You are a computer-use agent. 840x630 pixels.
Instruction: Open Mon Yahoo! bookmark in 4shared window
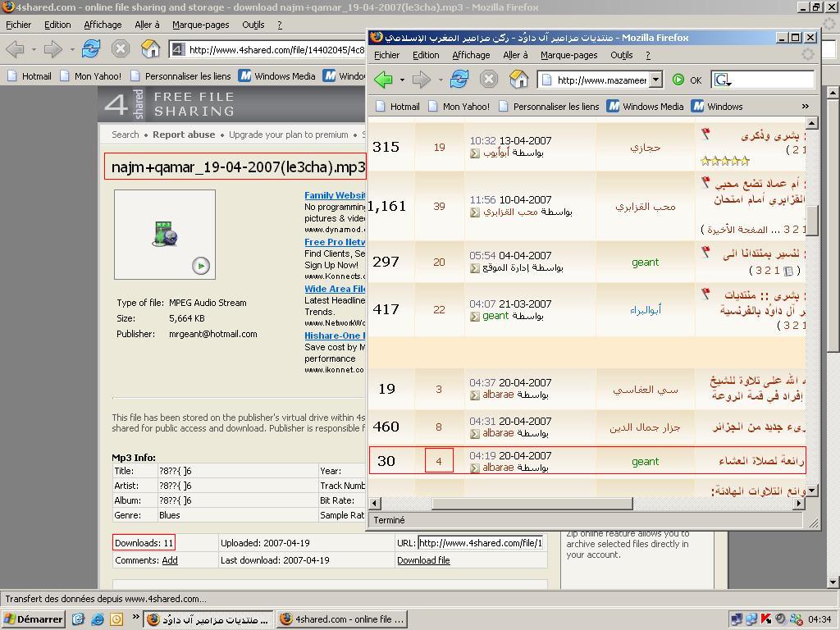point(91,75)
